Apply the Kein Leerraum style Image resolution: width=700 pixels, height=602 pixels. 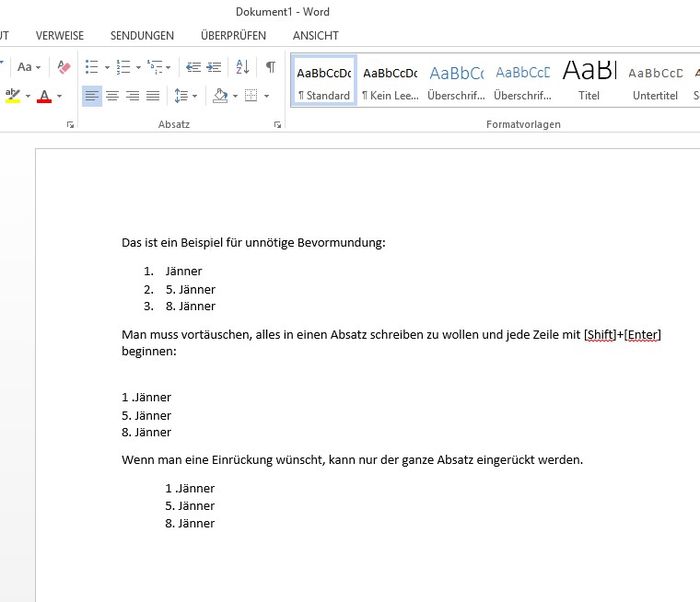click(390, 81)
